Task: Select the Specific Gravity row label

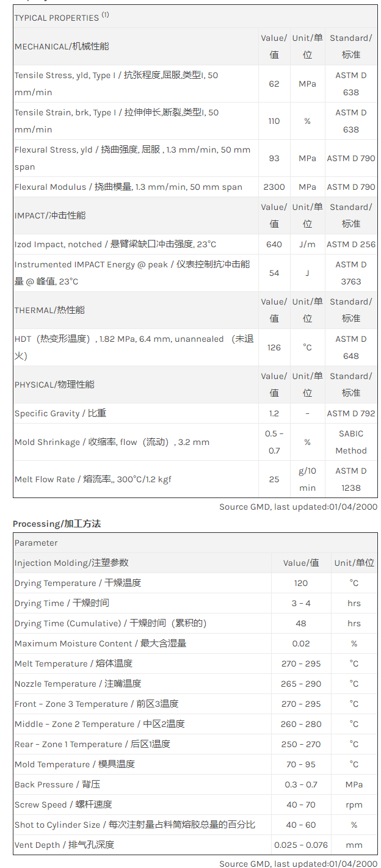Action: click(60, 413)
